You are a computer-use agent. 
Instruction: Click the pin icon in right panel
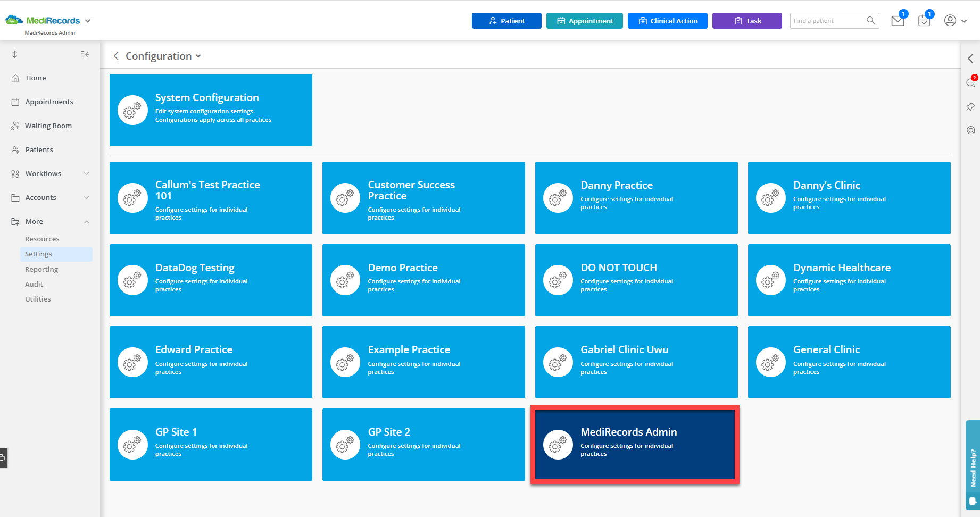(970, 107)
